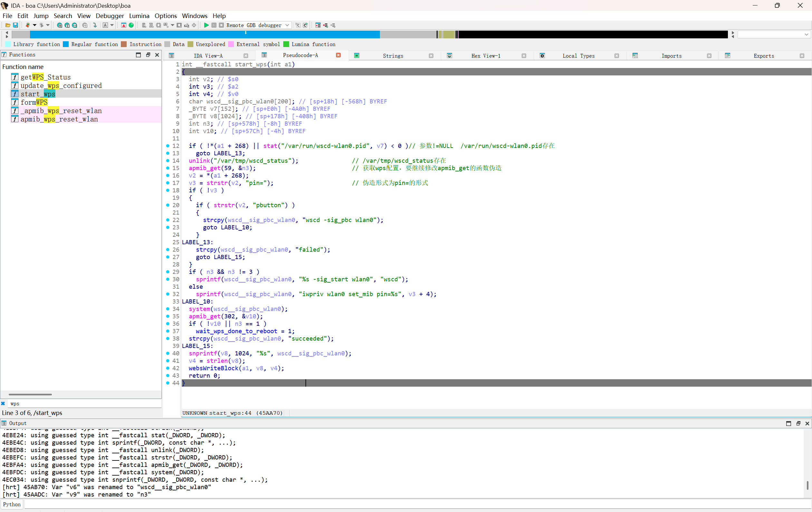Float the Functions panel window
The image size is (812, 512).
tap(148, 55)
